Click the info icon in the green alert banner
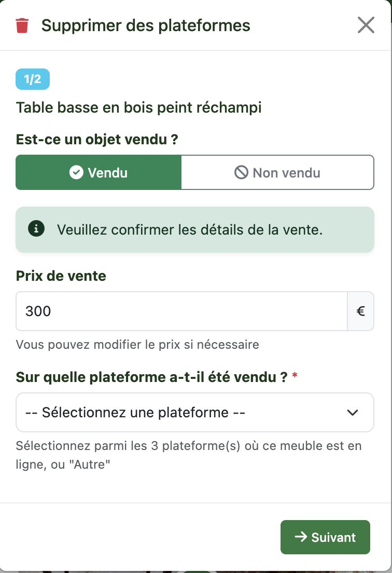This screenshot has width=392, height=573. (35, 229)
